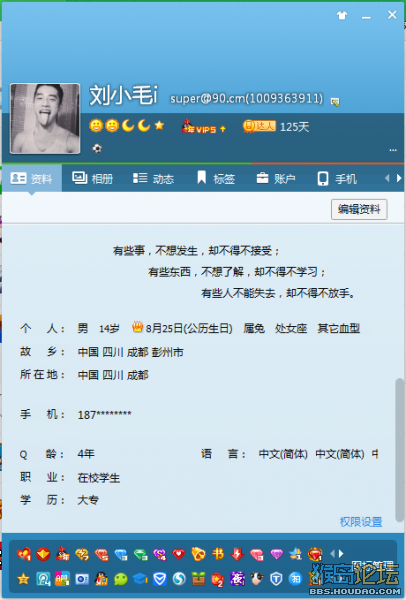The height and width of the screenshot is (600, 406).
Task: Select the 标签 tab
Action: point(216,178)
